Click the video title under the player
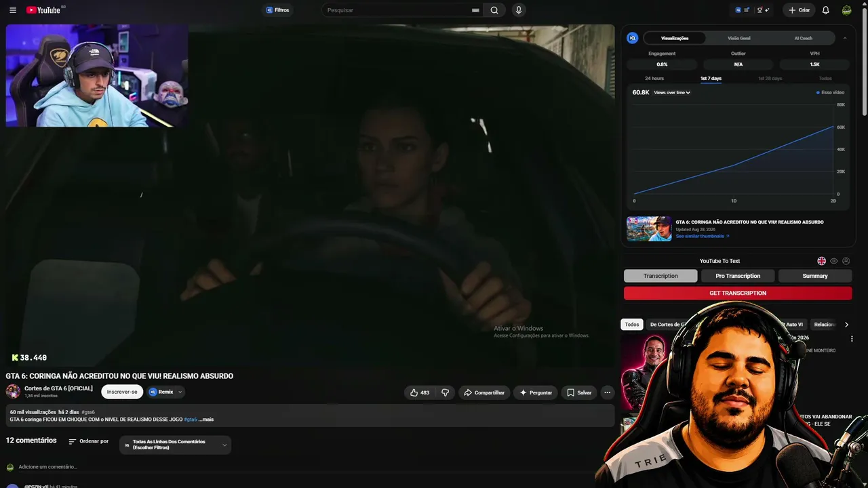868x488 pixels. point(119,376)
